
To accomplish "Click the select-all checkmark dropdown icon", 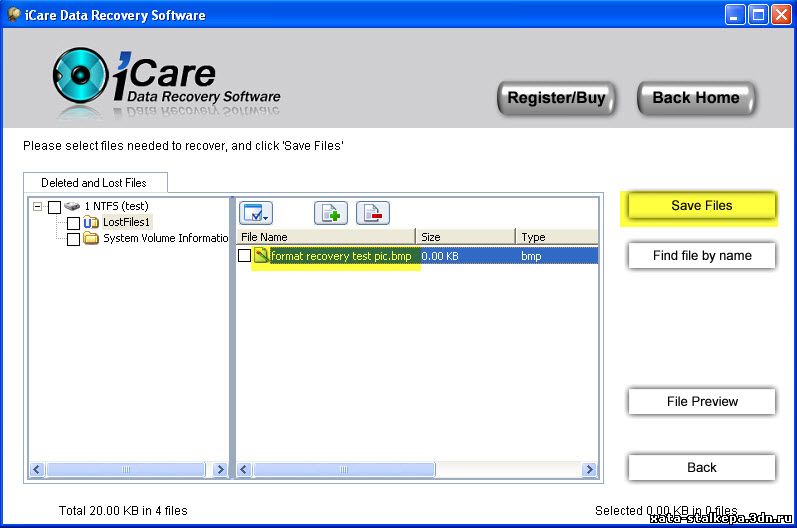I will point(256,213).
